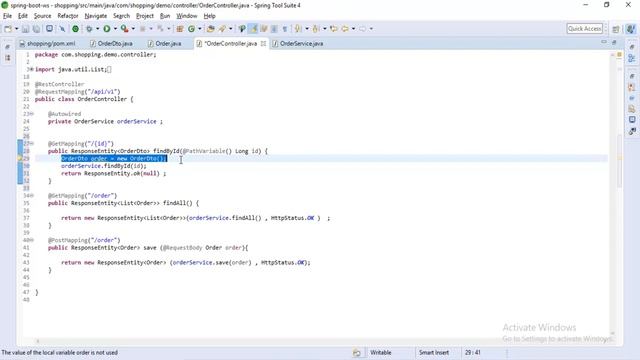This screenshot has height=360, width=640.
Task: Open the Help menu
Action: [209, 16]
